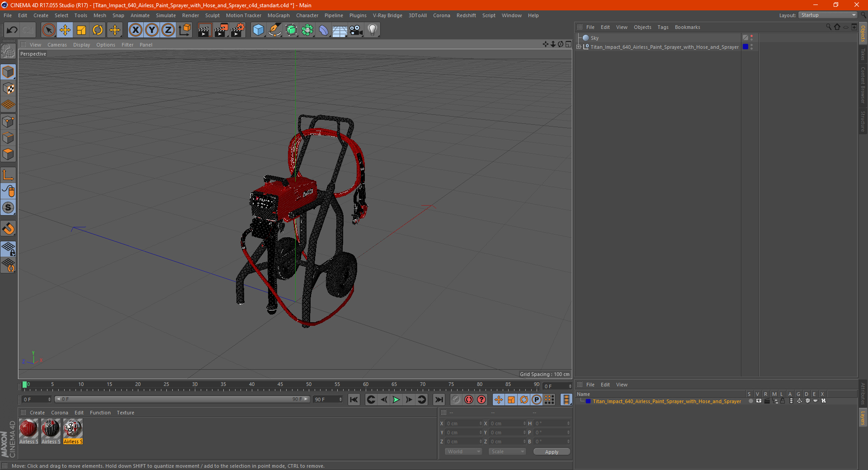Click the X position input field
This screenshot has width=868, height=470.
click(464, 423)
